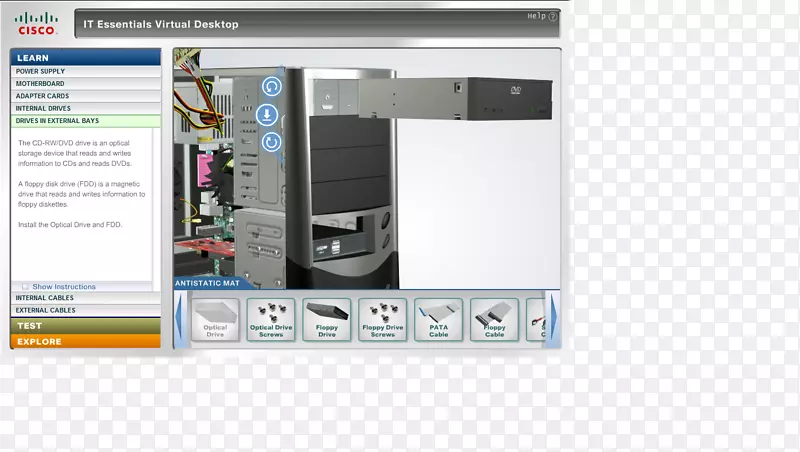Select the PATA Cable part
The image size is (800, 452).
[x=439, y=319]
